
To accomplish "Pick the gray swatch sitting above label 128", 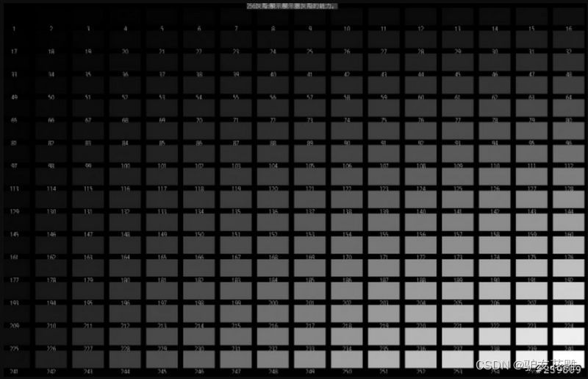I will [x=568, y=177].
